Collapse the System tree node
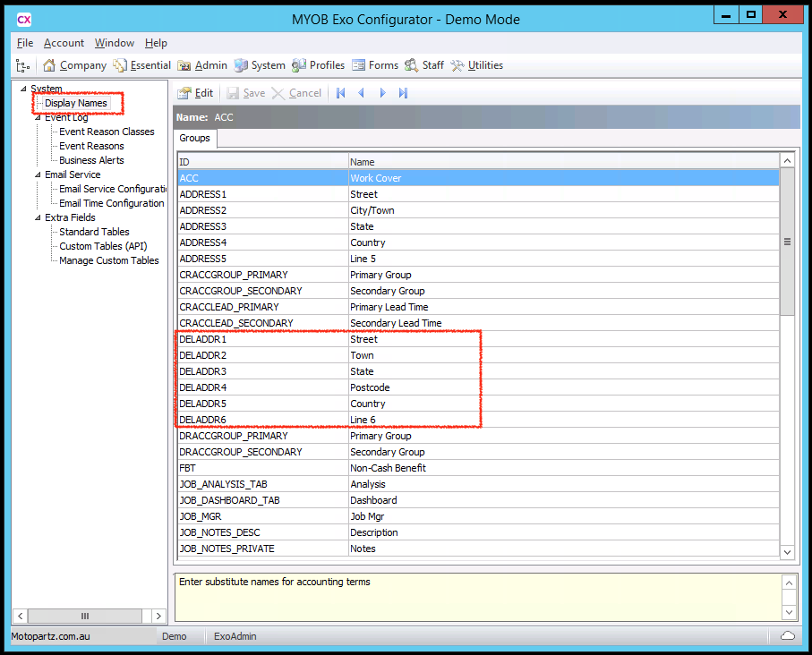Image resolution: width=812 pixels, height=655 pixels. pos(23,89)
